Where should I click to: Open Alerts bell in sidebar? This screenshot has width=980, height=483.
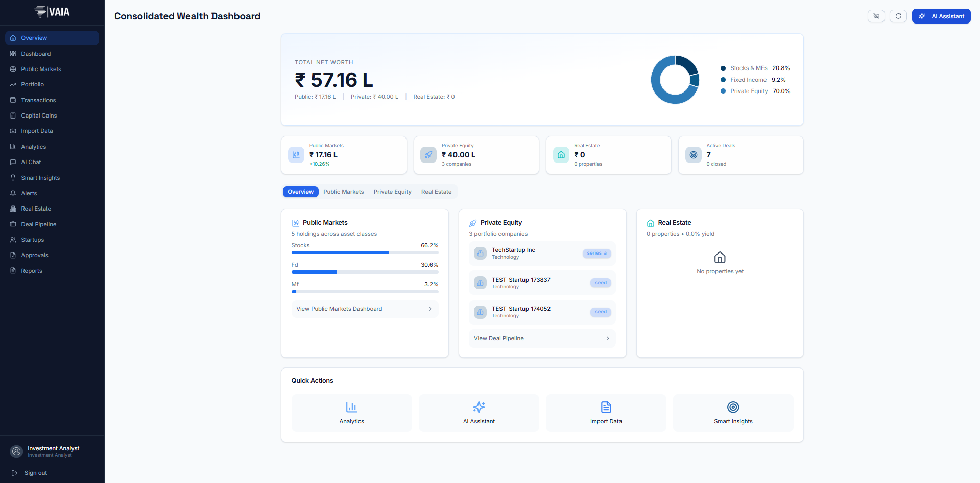[x=13, y=193]
